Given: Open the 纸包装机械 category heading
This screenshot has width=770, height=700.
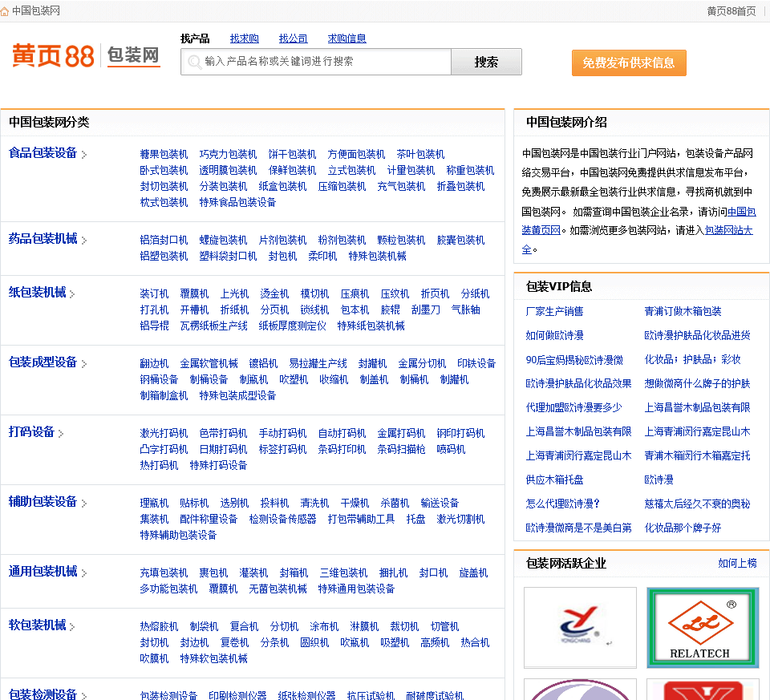Looking at the screenshot, I should coord(37,293).
